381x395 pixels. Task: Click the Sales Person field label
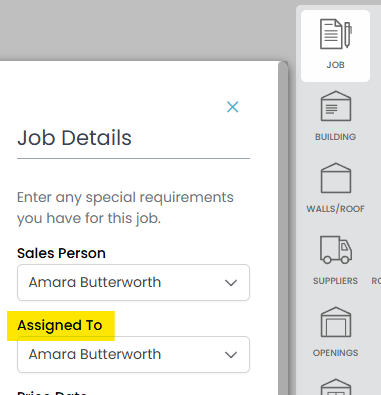(x=61, y=253)
